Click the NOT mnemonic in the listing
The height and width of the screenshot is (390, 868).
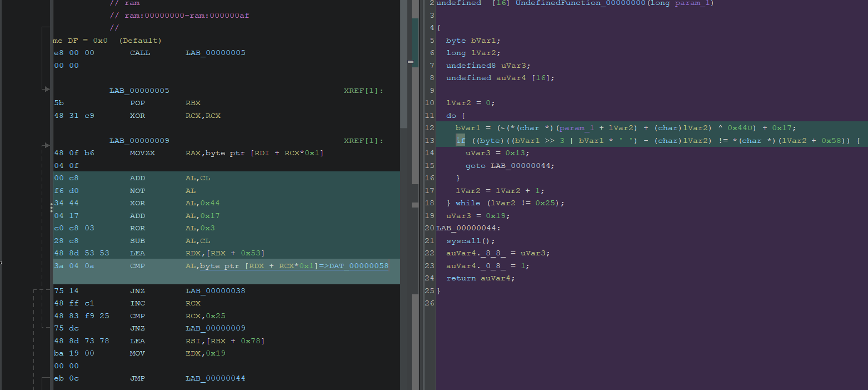click(x=138, y=191)
